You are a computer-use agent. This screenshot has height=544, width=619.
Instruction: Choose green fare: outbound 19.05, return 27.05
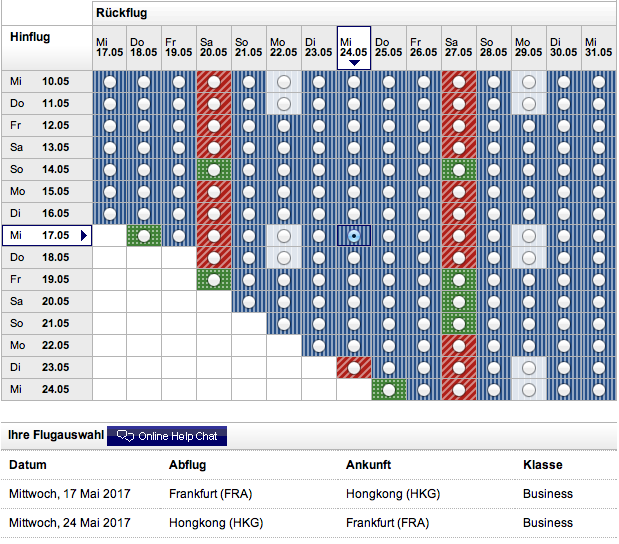point(459,279)
